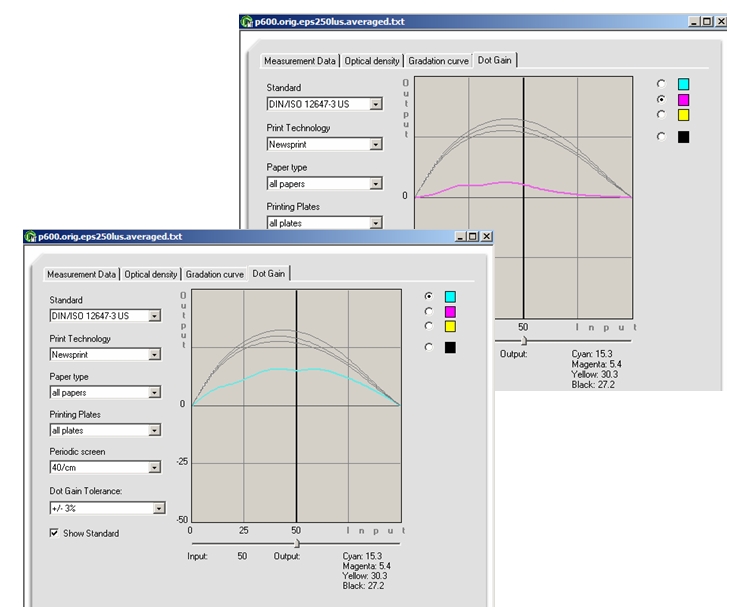This screenshot has height=611, width=730.
Task: Click the front window title bar app icon
Action: point(31,237)
